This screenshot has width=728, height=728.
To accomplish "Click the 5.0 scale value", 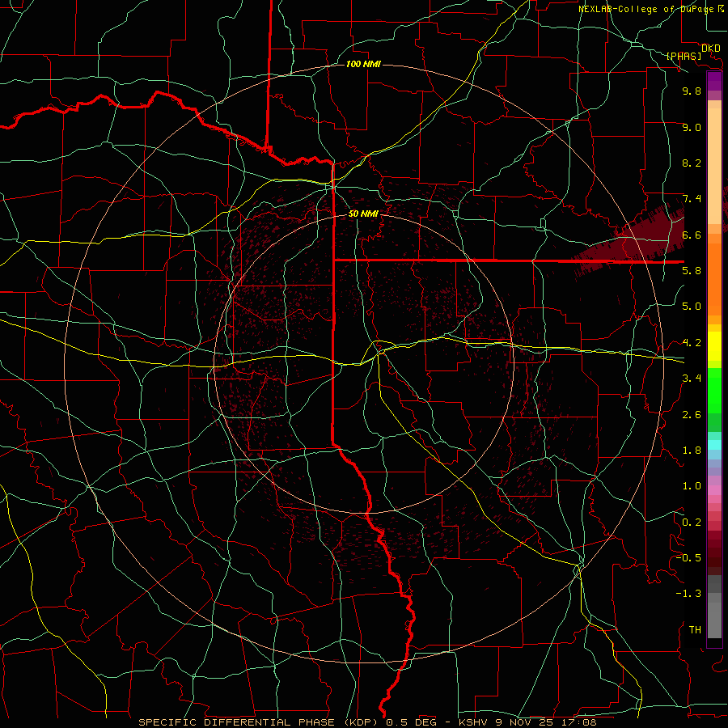I will (x=692, y=307).
